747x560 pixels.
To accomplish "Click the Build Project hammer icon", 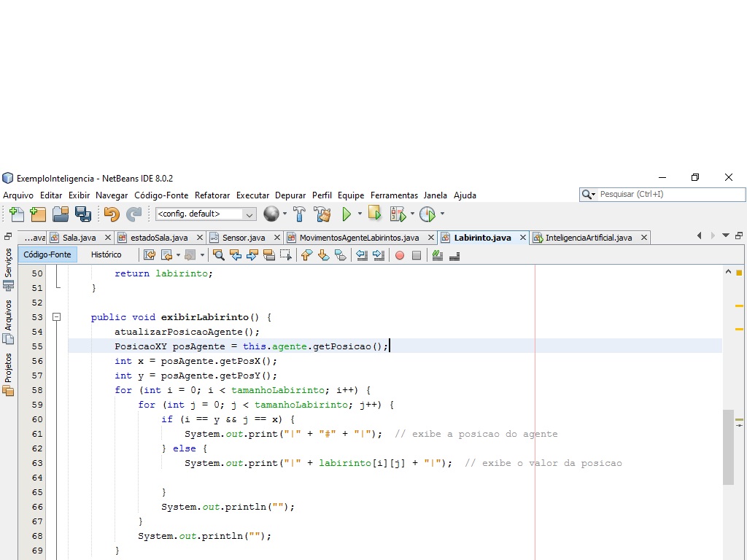I will click(x=299, y=214).
